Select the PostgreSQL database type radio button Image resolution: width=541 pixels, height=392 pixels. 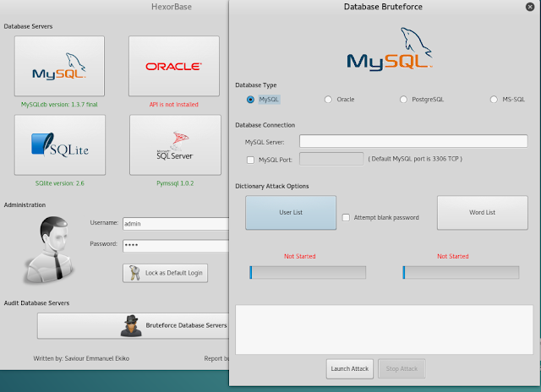click(403, 100)
